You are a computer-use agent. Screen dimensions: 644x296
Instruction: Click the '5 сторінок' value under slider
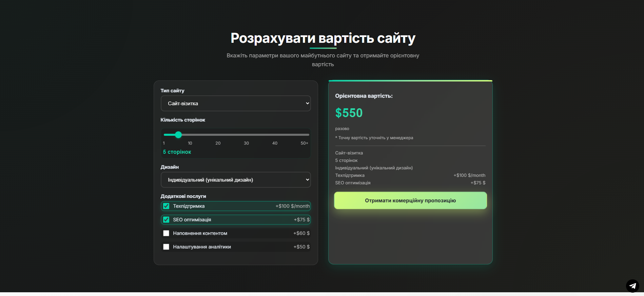click(x=177, y=152)
